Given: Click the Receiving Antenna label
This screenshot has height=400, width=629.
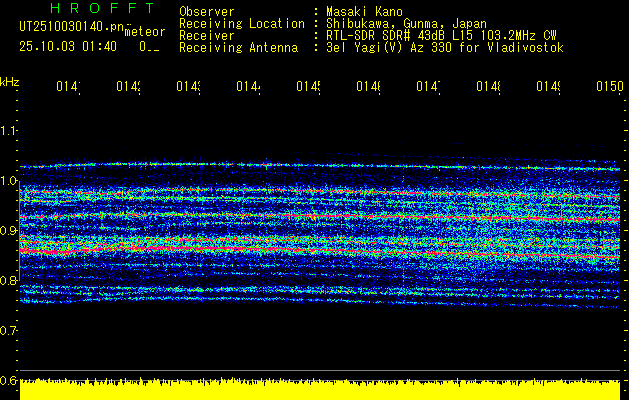Looking at the screenshot, I should coord(238,47).
